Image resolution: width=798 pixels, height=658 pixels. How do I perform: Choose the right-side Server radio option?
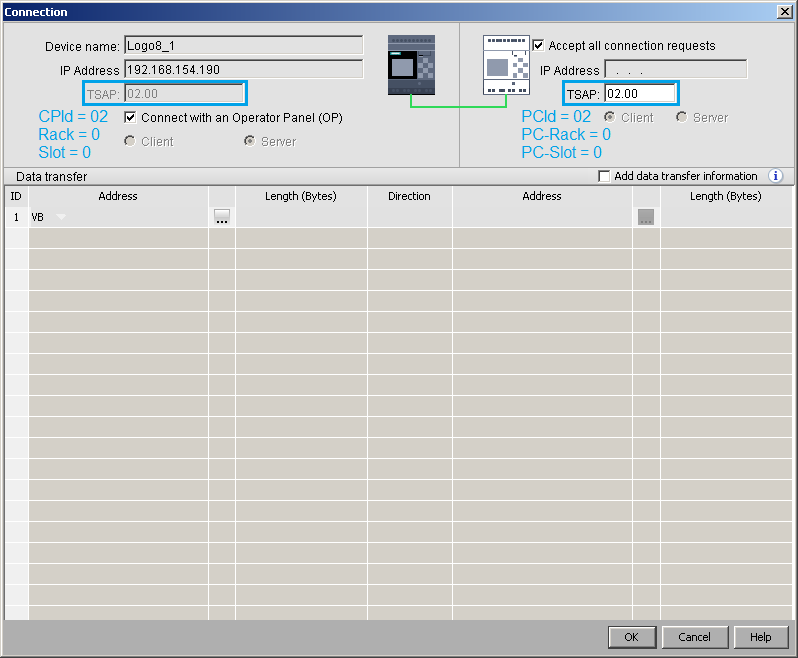(682, 118)
